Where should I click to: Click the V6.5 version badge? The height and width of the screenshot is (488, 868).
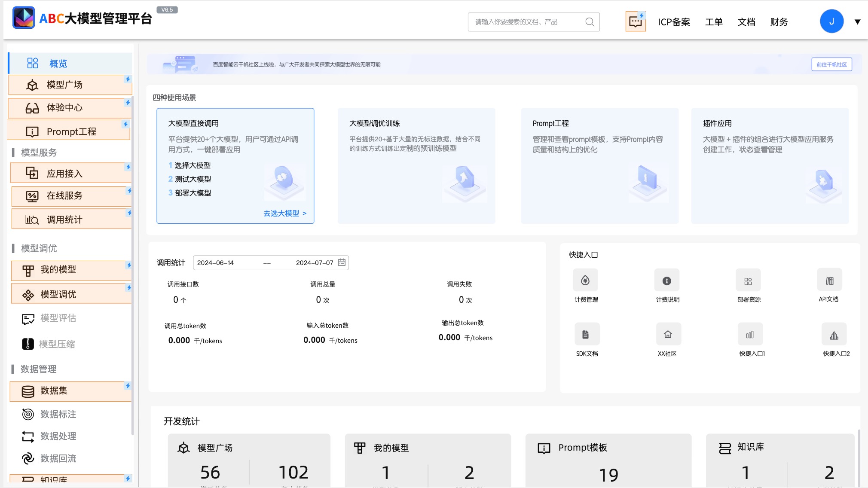[x=167, y=9]
